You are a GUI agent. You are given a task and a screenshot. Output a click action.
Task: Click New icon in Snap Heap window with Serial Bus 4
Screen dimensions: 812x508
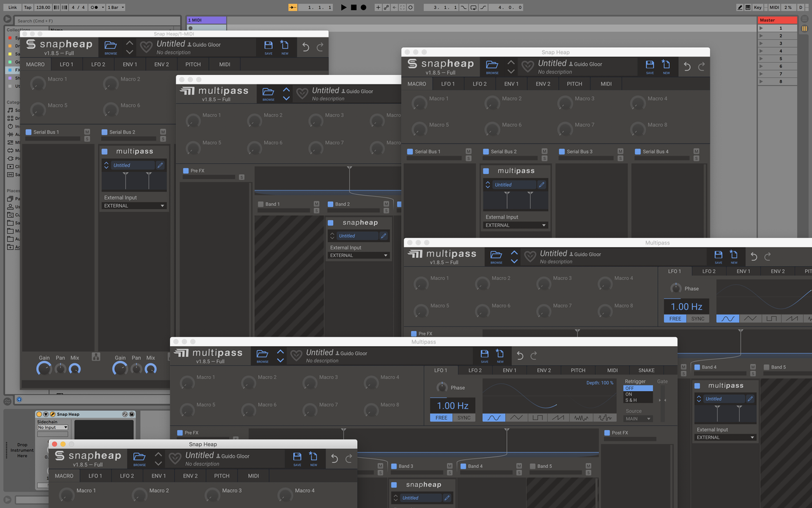666,65
